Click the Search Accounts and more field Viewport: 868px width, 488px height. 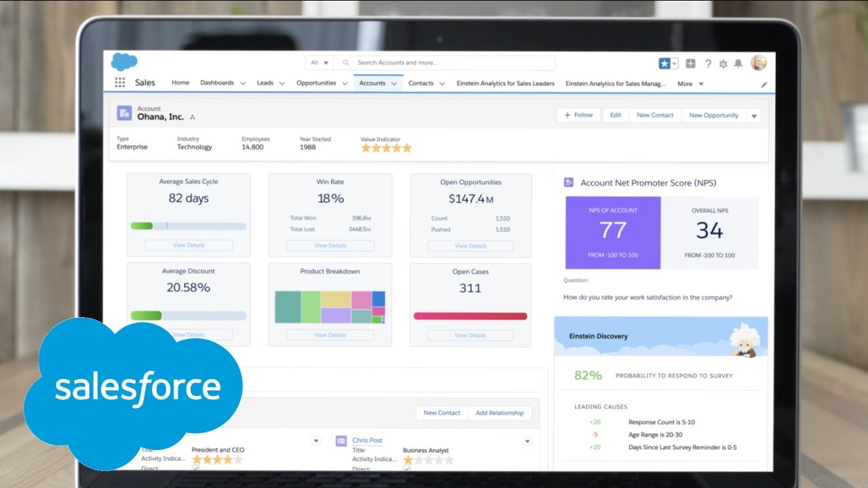point(445,63)
